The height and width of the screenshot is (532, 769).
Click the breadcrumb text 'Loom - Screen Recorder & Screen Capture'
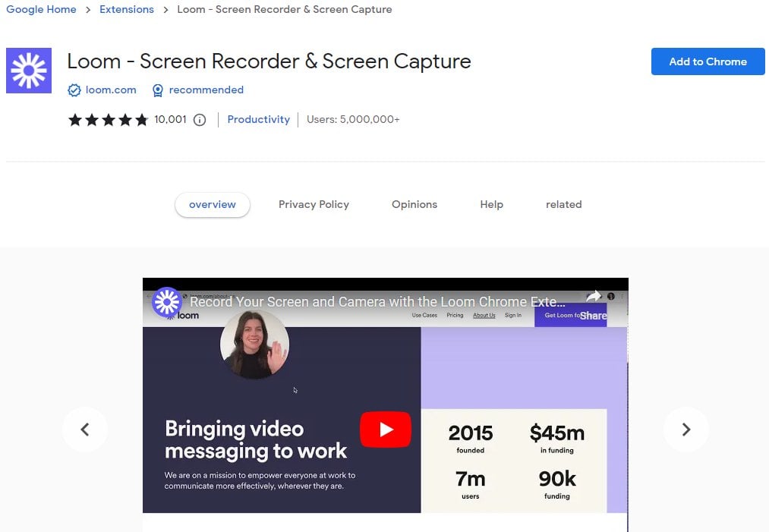[285, 9]
